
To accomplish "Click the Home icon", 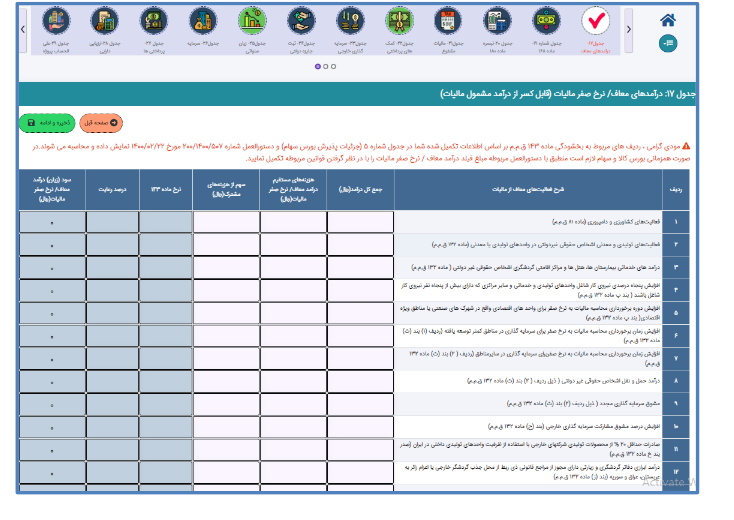I will pyautogui.click(x=668, y=19).
